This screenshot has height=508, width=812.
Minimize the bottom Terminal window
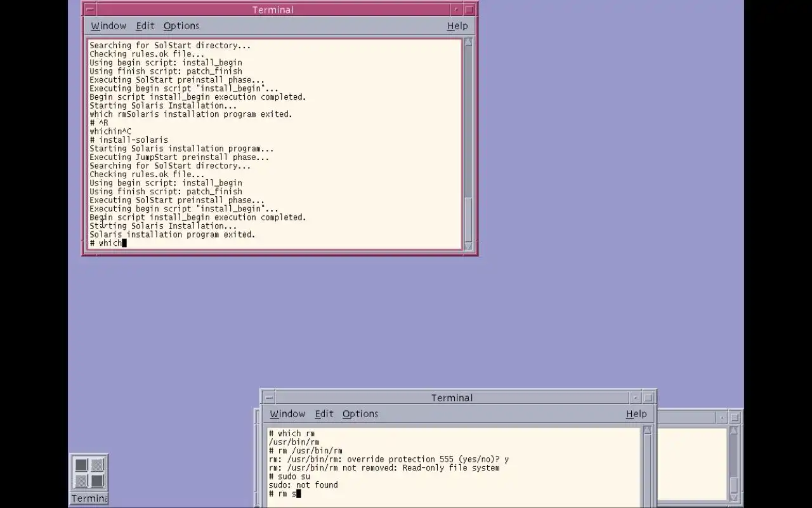pos(635,398)
